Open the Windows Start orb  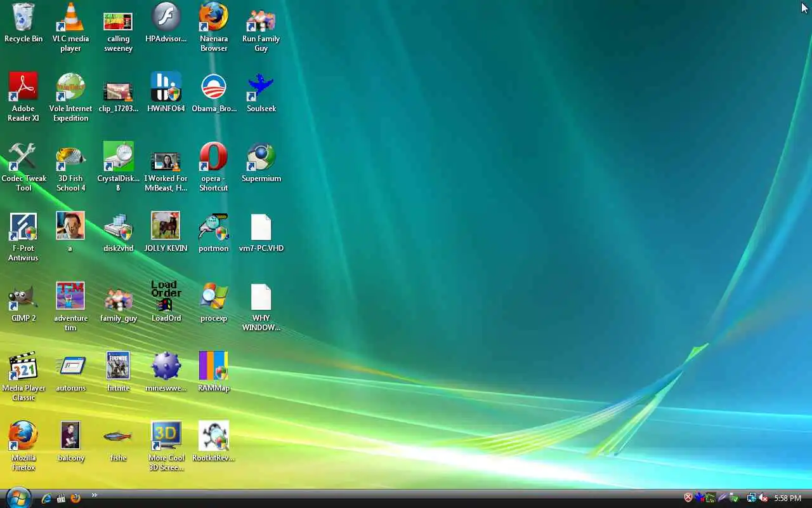coord(18,498)
